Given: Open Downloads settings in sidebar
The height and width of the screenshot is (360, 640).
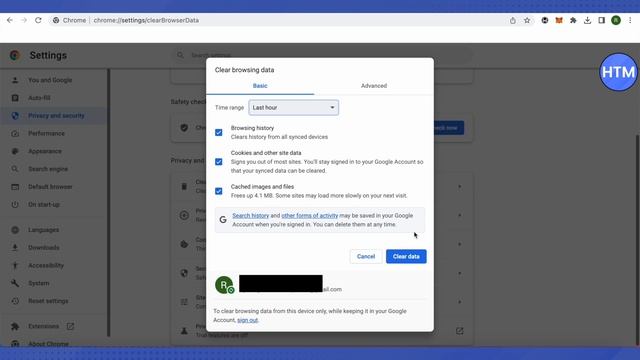Looking at the screenshot, I should [44, 248].
